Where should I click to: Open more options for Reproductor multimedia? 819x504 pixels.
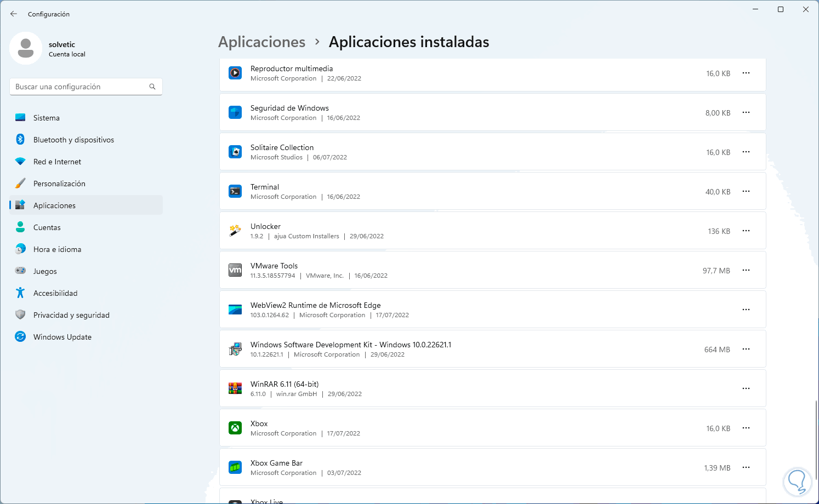[746, 73]
